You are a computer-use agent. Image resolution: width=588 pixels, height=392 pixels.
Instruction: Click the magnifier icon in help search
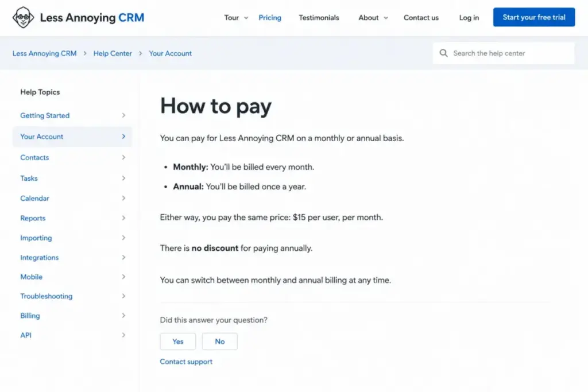click(x=443, y=53)
